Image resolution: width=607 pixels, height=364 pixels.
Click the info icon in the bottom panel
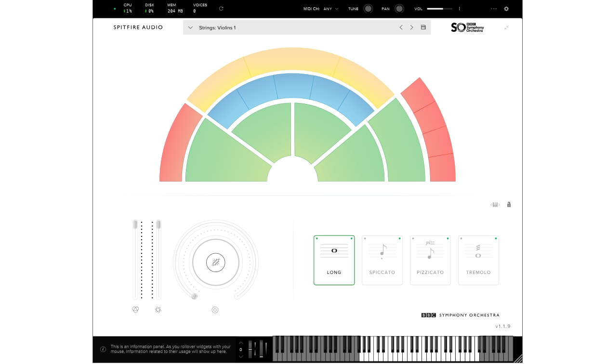(103, 350)
